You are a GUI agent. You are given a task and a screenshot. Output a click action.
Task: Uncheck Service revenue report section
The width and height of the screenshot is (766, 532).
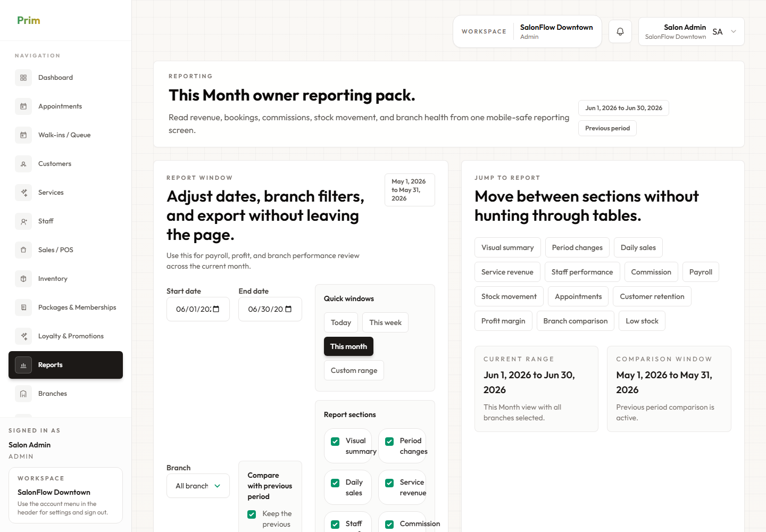pos(389,483)
